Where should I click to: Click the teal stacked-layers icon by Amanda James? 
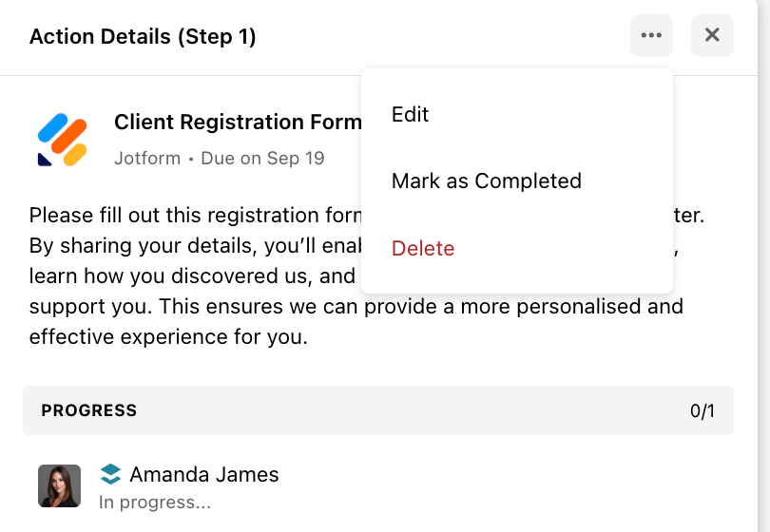click(111, 474)
